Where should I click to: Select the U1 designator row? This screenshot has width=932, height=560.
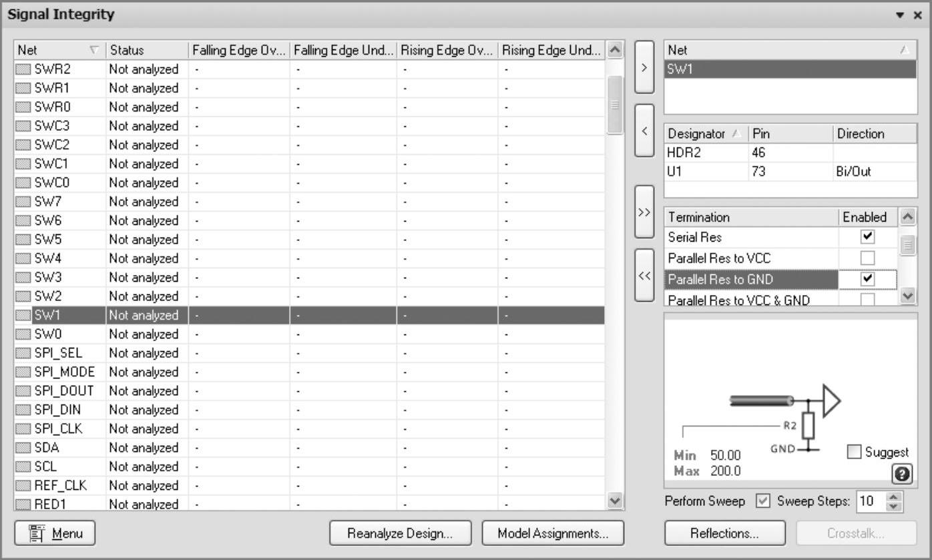pos(790,171)
